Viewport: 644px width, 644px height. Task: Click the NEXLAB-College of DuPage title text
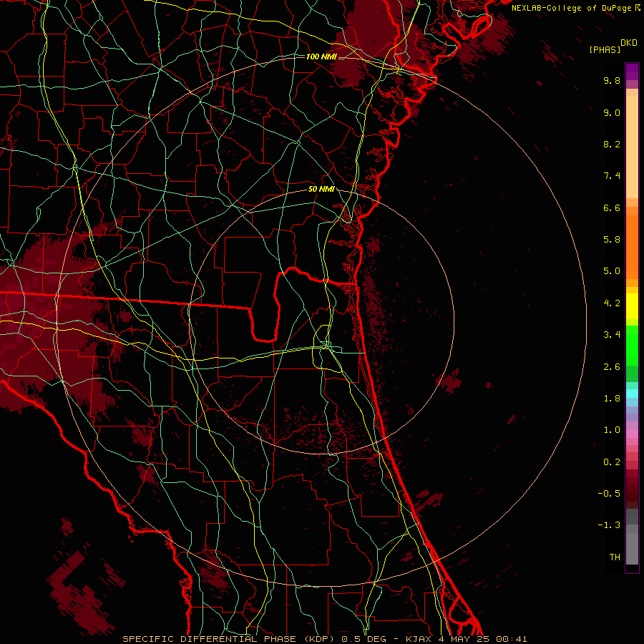point(572,8)
